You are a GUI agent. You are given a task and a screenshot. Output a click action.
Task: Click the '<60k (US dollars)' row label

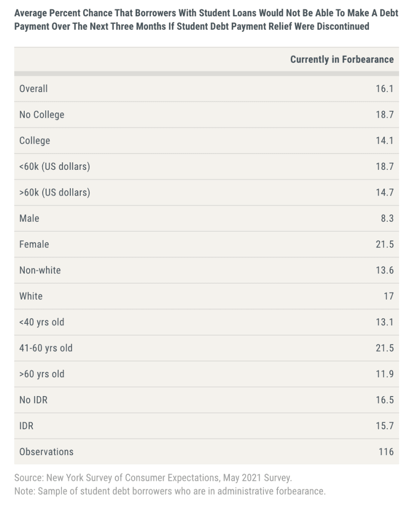[x=54, y=166]
